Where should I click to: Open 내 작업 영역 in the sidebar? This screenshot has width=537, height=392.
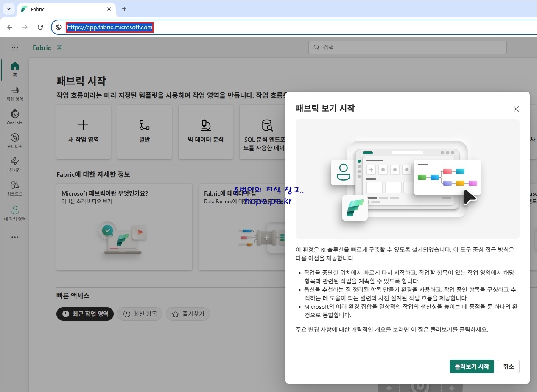coord(15,213)
